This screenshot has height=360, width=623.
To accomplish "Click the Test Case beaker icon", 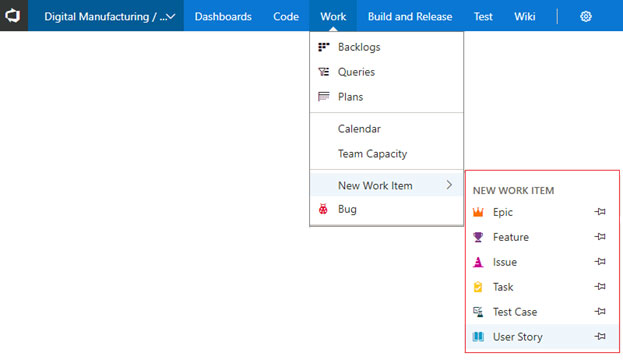I will tap(478, 312).
